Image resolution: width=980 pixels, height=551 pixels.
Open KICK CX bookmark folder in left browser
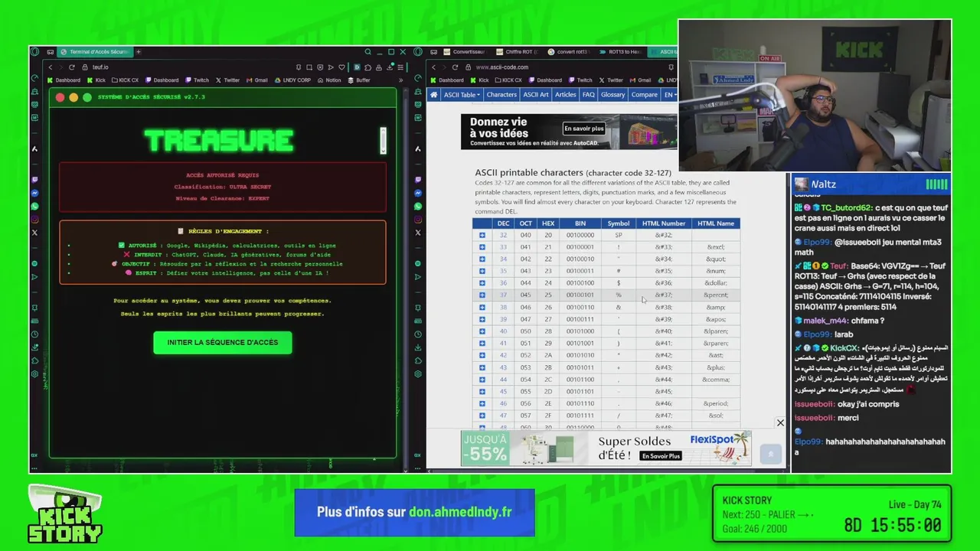(125, 80)
